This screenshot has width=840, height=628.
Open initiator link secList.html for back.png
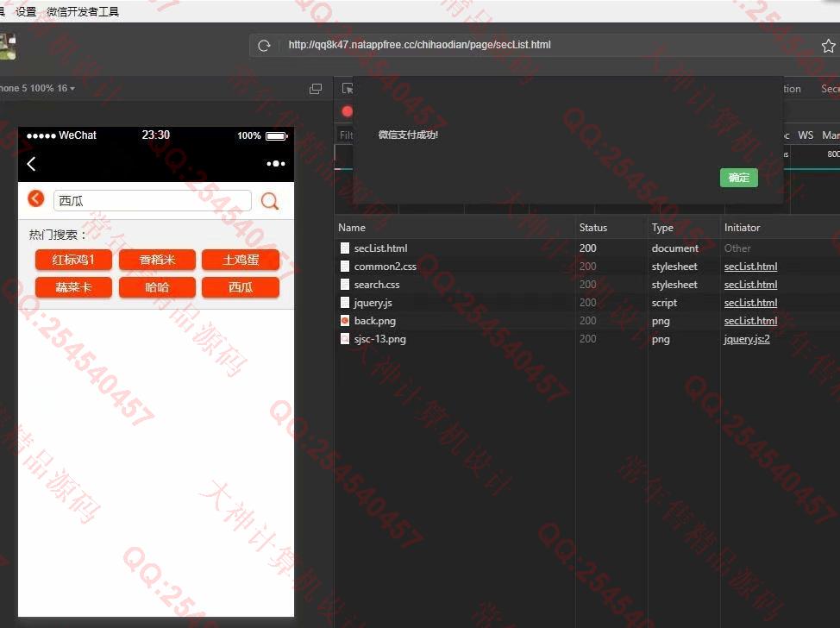tap(750, 321)
